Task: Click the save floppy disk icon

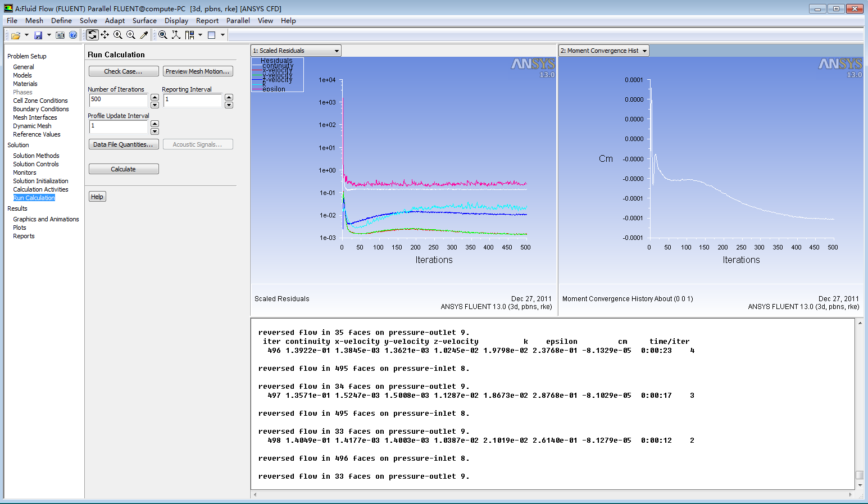Action: click(x=38, y=35)
